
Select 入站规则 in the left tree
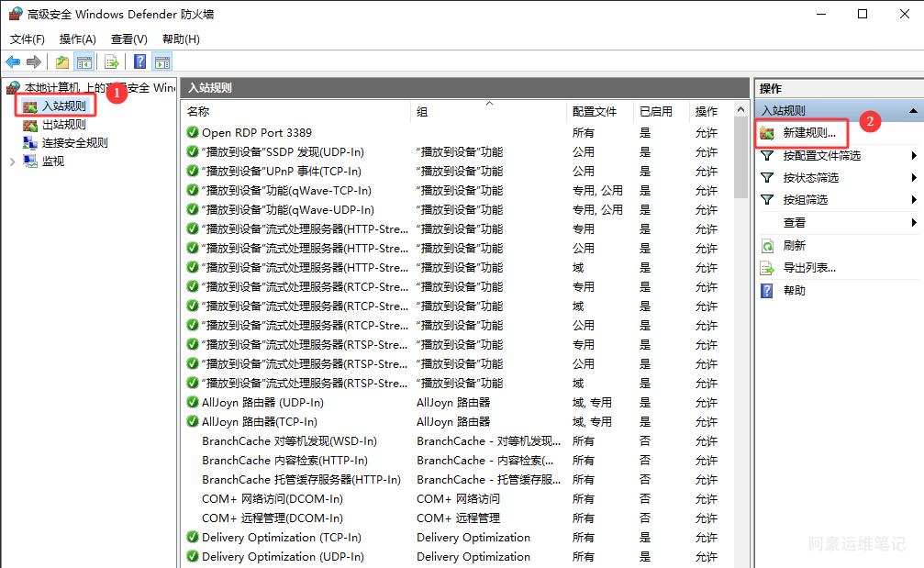(63, 106)
